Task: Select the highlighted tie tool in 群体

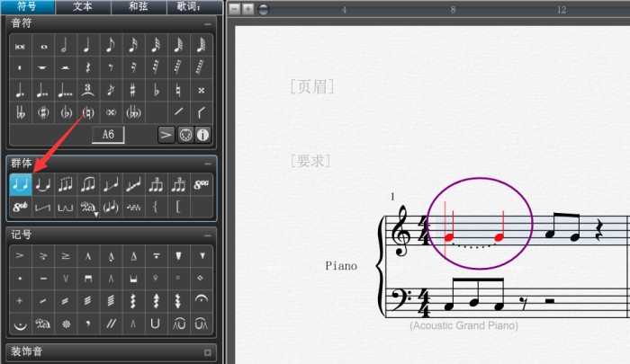Action: pos(20,184)
